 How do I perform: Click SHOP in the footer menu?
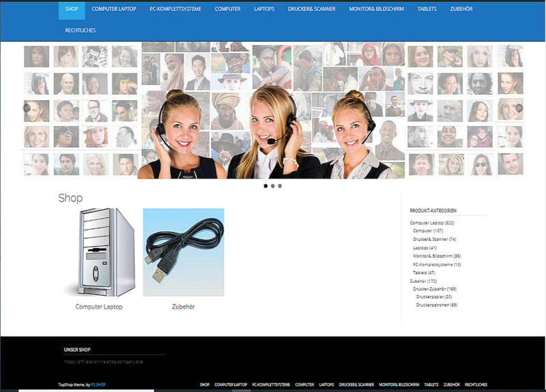pos(205,385)
